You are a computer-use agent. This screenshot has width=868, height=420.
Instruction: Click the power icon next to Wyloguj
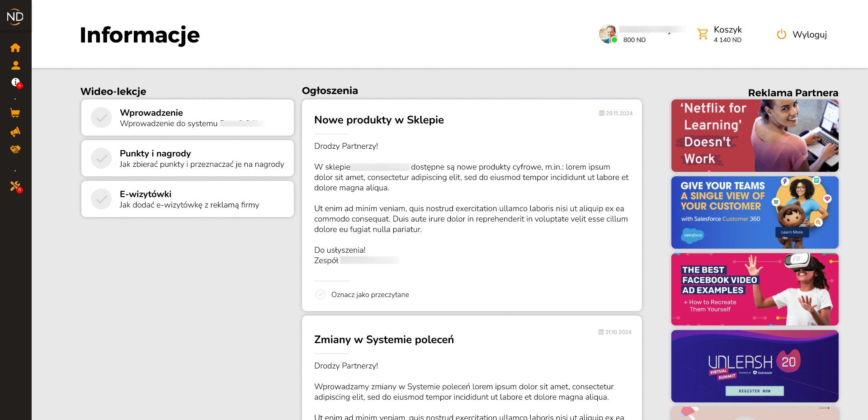click(x=782, y=34)
